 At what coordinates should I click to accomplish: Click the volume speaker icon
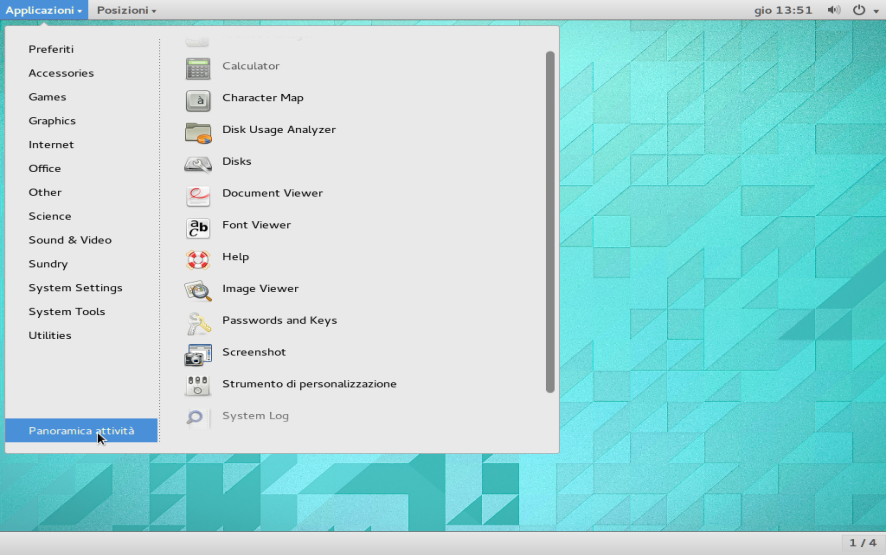click(834, 10)
